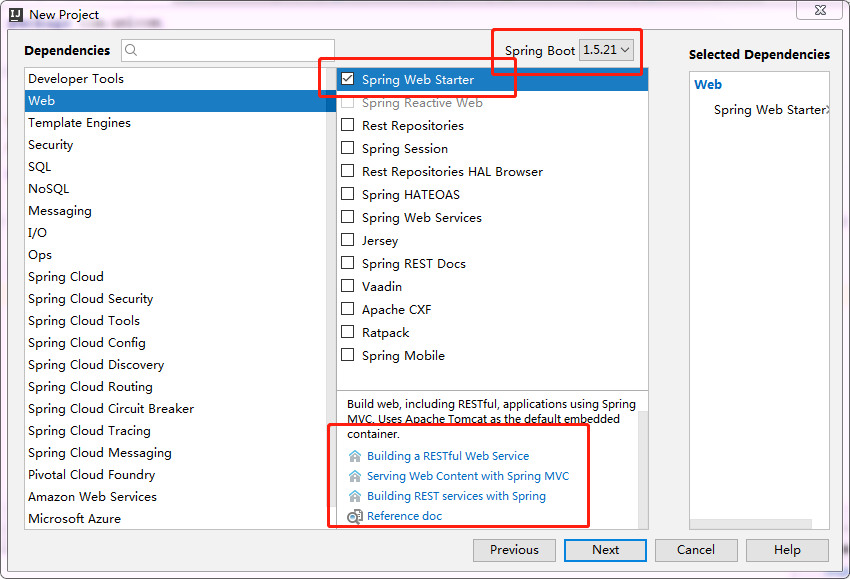Select the I/O category
Image resolution: width=850 pixels, height=579 pixels.
176,233
